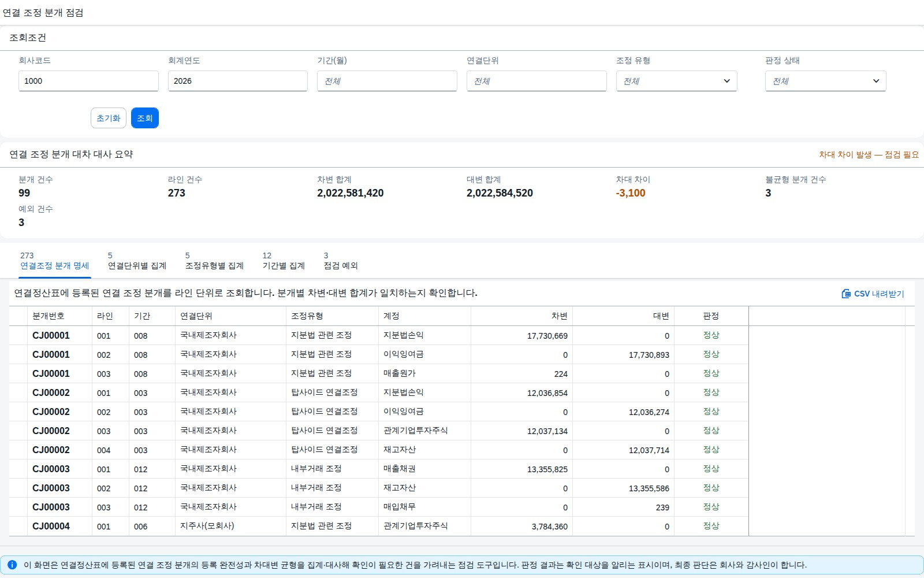Select CJ00003 line 001 row

379,469
